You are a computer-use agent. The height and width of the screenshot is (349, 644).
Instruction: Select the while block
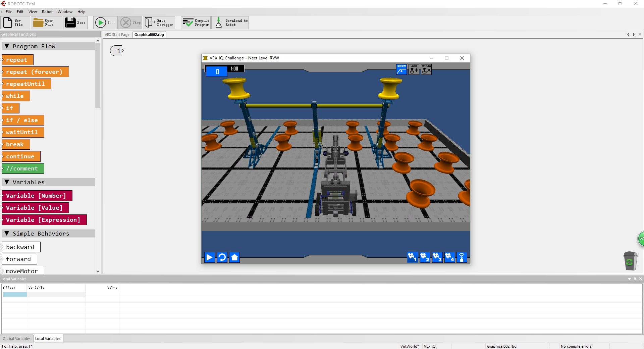pyautogui.click(x=16, y=96)
